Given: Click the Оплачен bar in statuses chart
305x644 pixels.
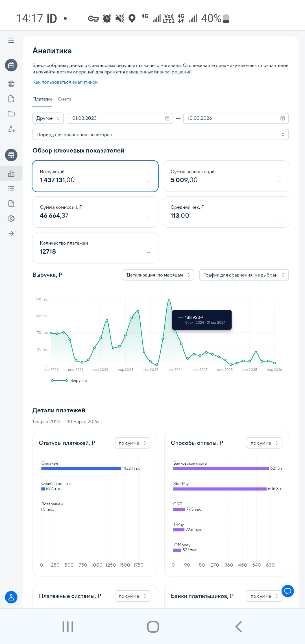Looking at the screenshot, I should coord(81,469).
